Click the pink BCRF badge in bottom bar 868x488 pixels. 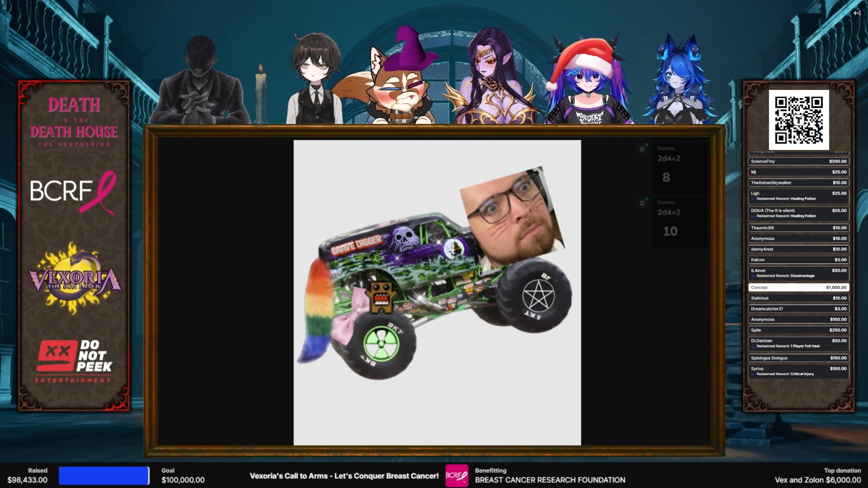point(456,475)
